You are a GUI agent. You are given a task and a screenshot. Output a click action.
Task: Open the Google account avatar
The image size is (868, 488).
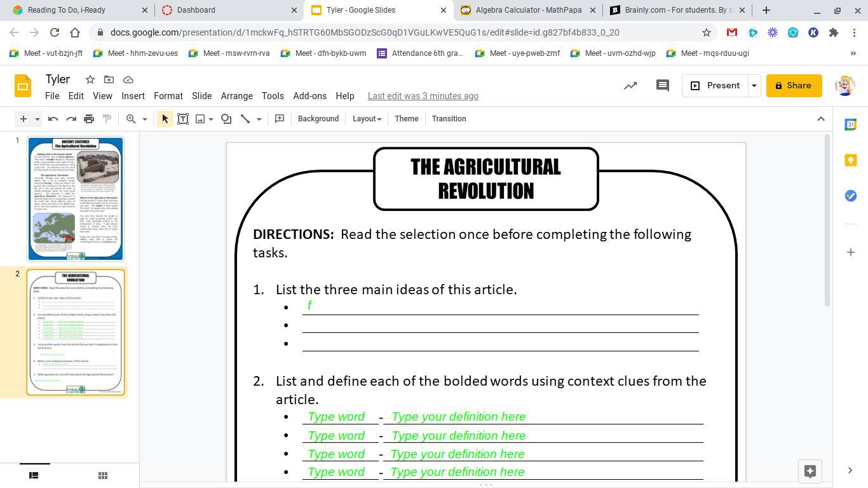pyautogui.click(x=845, y=86)
